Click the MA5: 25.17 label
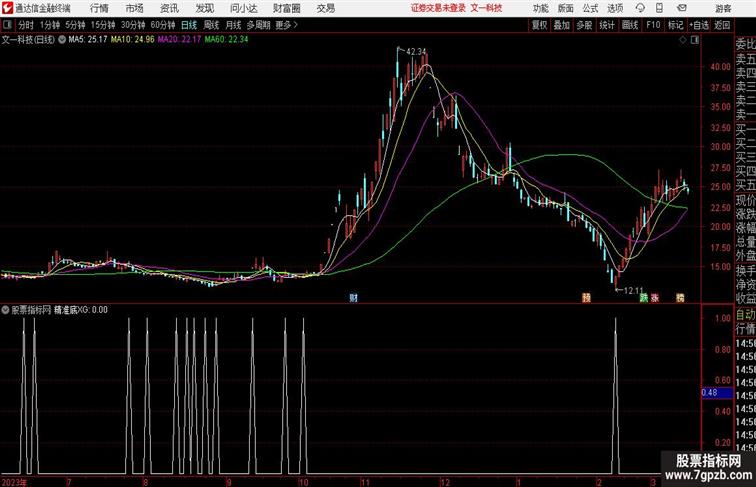Screen dimensions: 756x487 click(88, 40)
